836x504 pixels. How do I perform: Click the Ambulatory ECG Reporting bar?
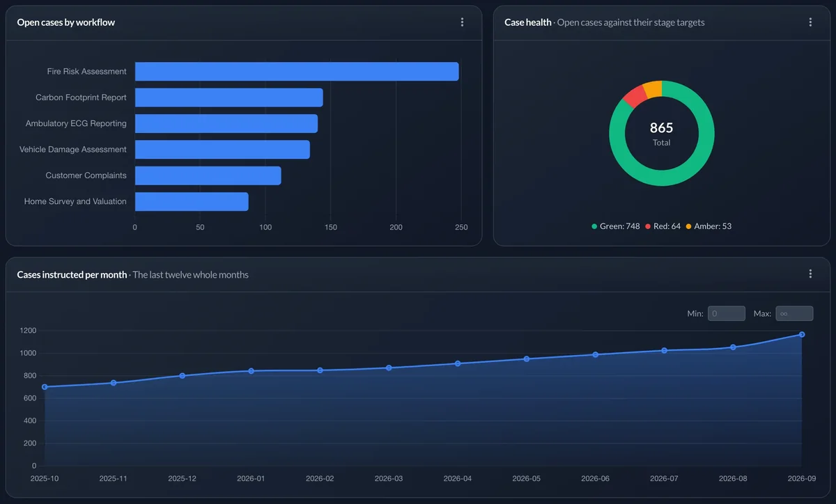pyautogui.click(x=226, y=123)
